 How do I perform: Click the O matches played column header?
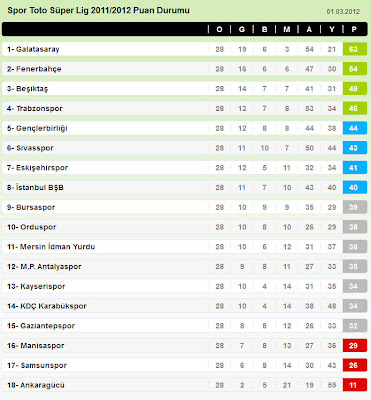coord(219,29)
